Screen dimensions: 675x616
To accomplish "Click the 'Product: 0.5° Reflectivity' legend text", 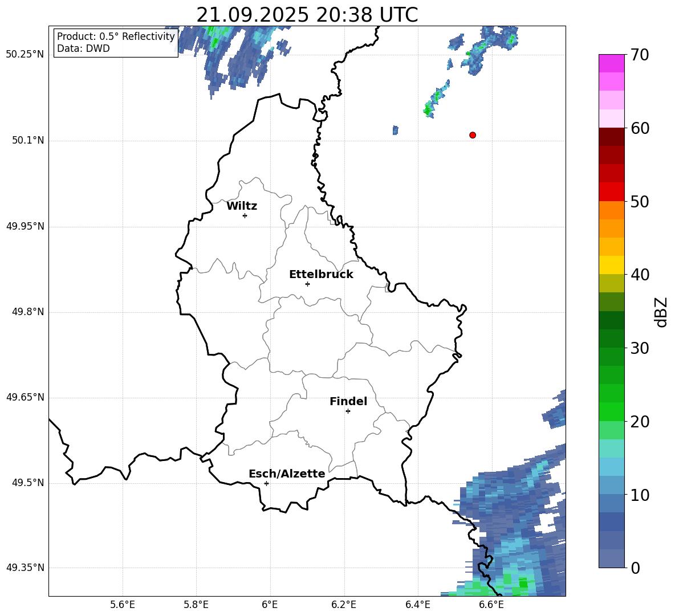I will [116, 36].
